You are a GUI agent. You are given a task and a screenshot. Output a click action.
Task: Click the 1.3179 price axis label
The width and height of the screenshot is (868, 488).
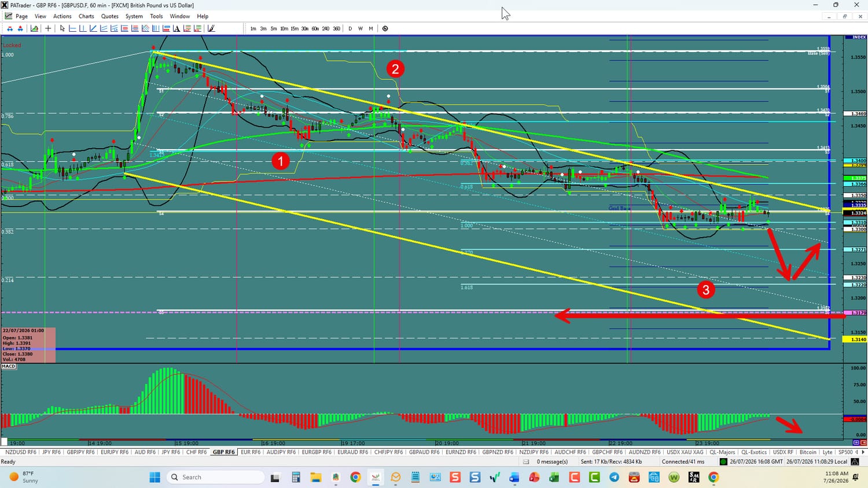point(855,313)
